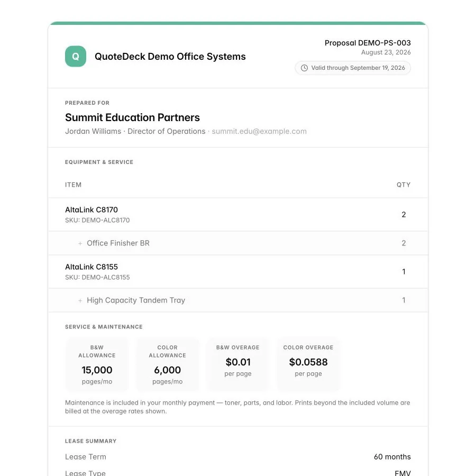
Task: Click the QuoteDeck Demo Office Systems title
Action: coord(170,57)
